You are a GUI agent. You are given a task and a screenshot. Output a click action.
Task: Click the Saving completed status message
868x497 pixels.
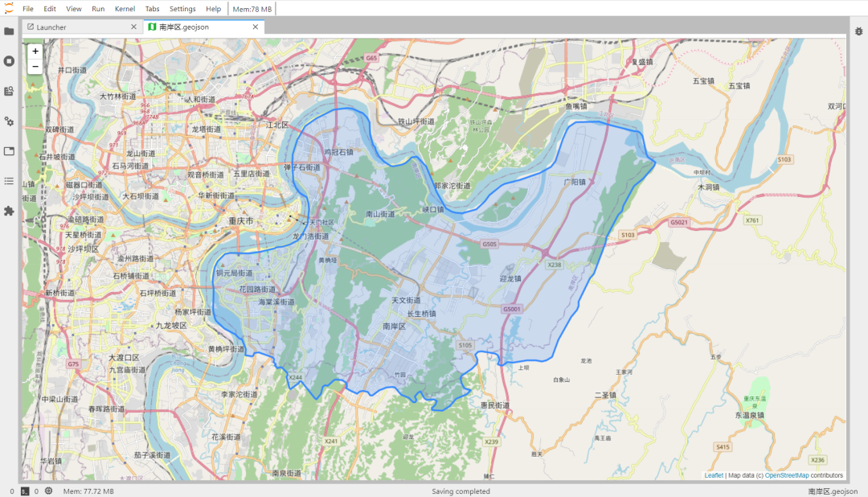461,491
